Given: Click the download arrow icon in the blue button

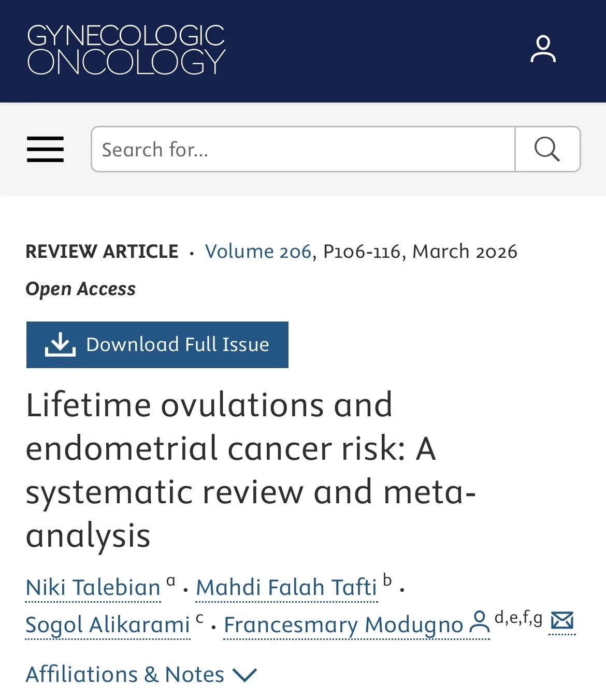Looking at the screenshot, I should pyautogui.click(x=60, y=344).
